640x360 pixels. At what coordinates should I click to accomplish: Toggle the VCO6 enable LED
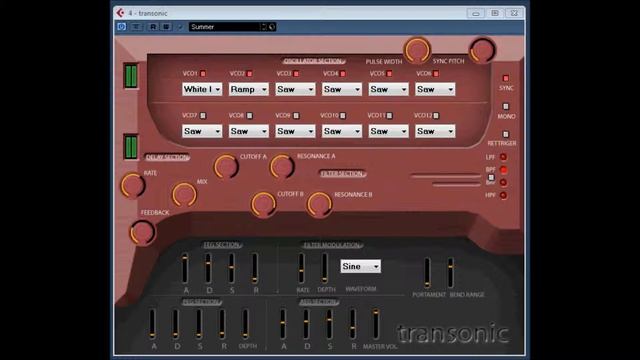point(436,73)
